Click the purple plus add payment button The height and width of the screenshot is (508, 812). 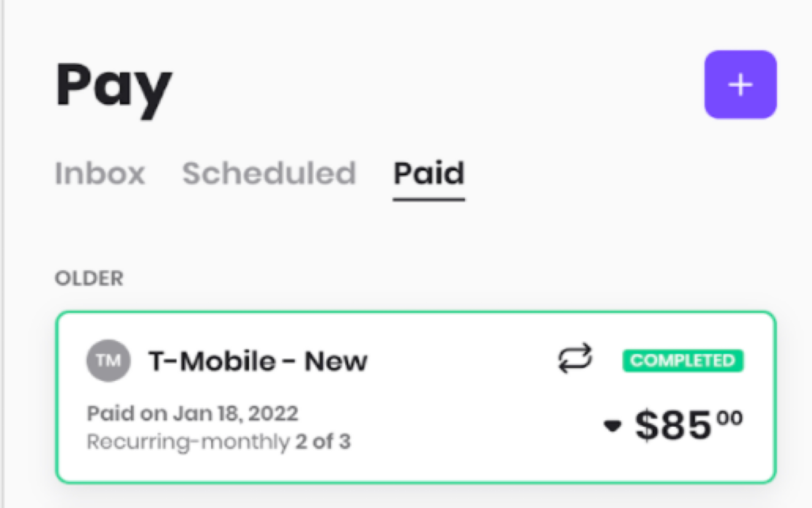pyautogui.click(x=740, y=85)
